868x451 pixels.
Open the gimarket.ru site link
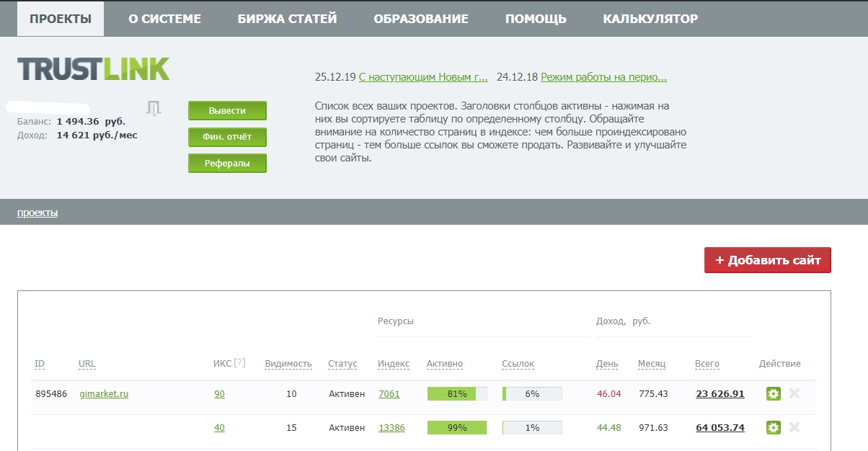tap(104, 393)
